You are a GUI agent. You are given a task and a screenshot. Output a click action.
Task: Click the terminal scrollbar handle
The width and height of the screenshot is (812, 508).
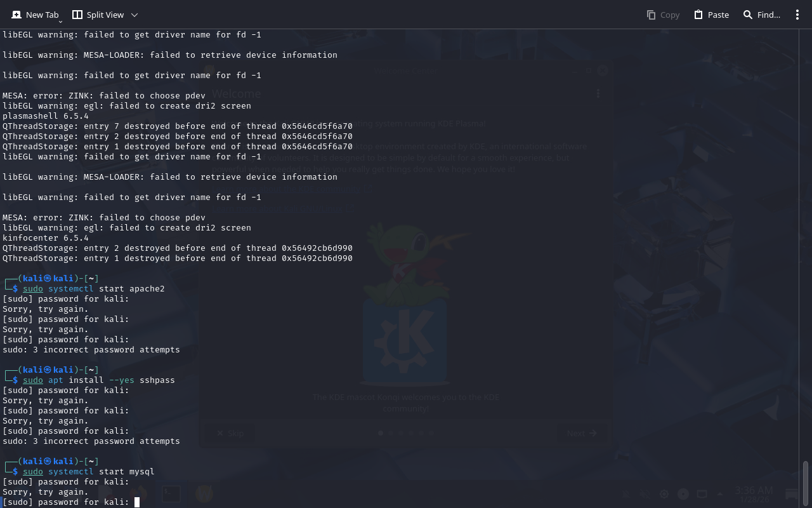pyautogui.click(x=806, y=484)
